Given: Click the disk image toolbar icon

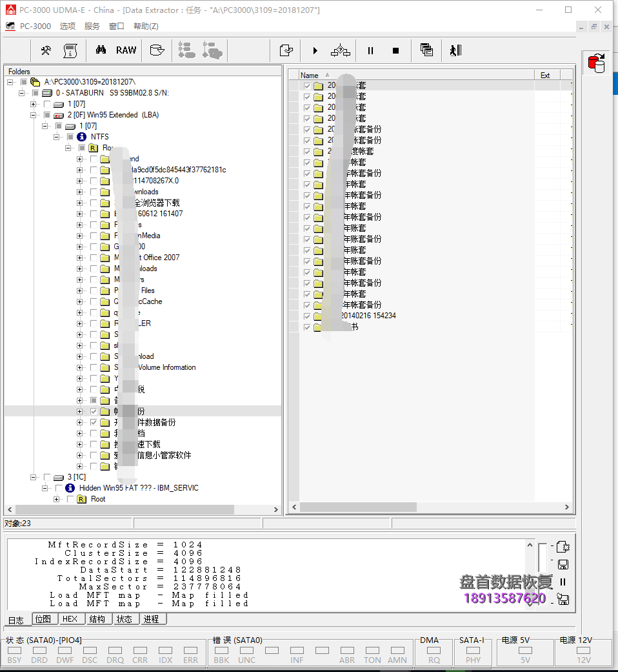Looking at the screenshot, I should [157, 50].
